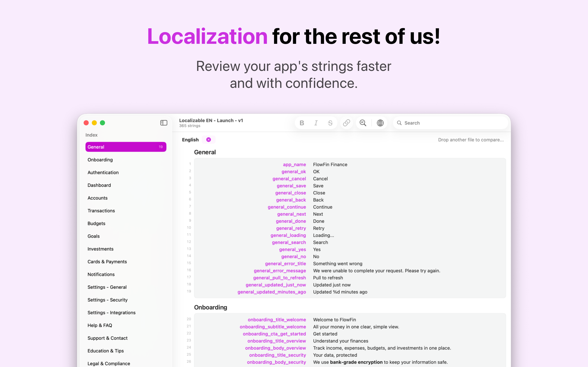Zoom out using the magnifier icon
This screenshot has height=367, width=588.
pos(362,123)
